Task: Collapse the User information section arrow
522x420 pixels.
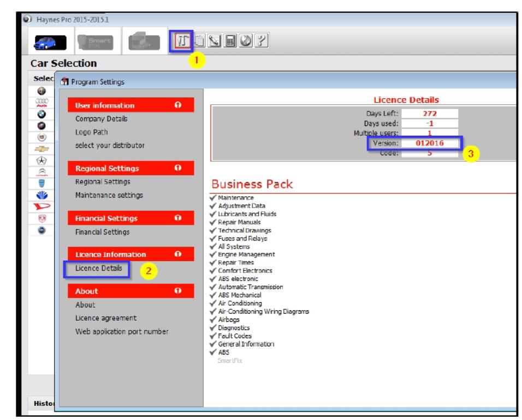Action: pyautogui.click(x=178, y=105)
